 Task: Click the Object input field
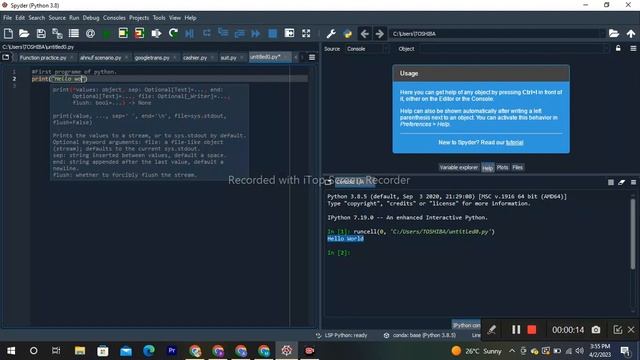[513, 49]
